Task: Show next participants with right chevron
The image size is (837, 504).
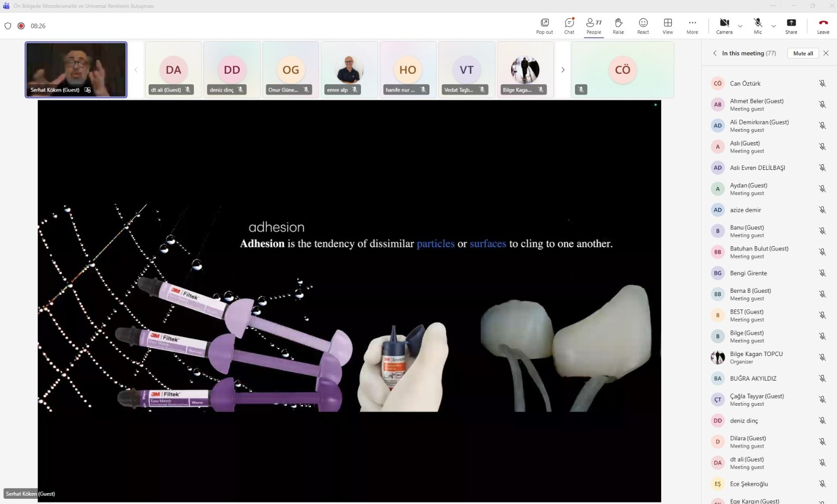Action: 563,70
